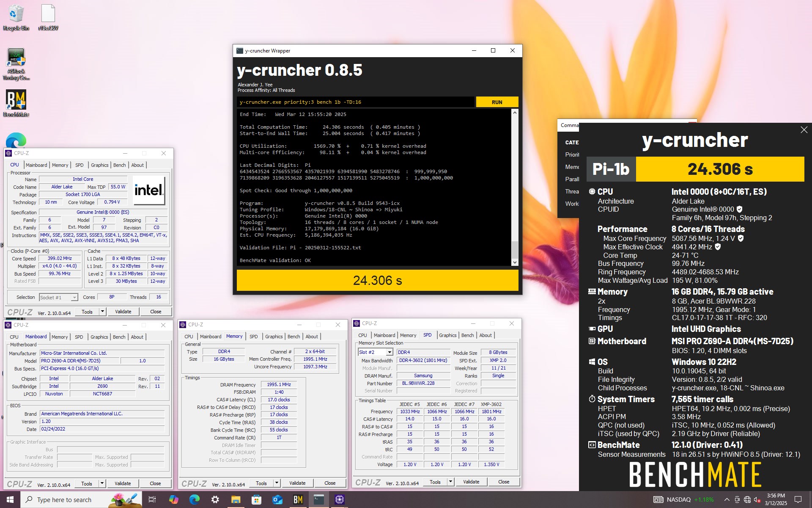Select CPU tab in SPD CPU-Z window
The height and width of the screenshot is (508, 812).
pos(363,335)
